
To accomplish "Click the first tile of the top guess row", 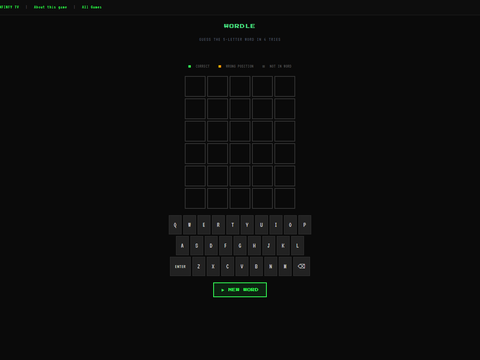I will 195,86.
